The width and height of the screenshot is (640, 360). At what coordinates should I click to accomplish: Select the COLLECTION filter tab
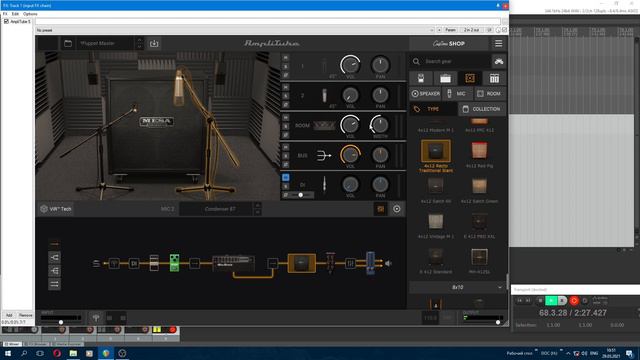(x=482, y=109)
